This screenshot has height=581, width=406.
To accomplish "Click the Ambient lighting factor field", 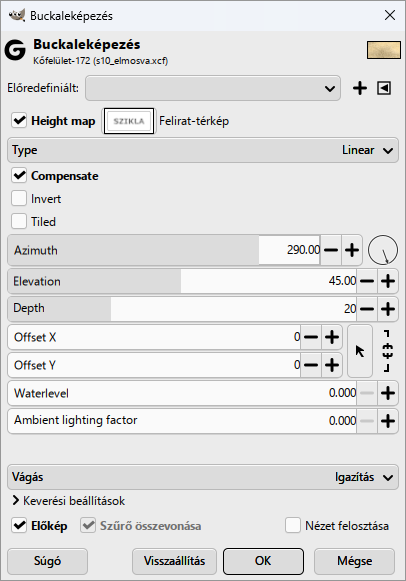I will click(182, 421).
